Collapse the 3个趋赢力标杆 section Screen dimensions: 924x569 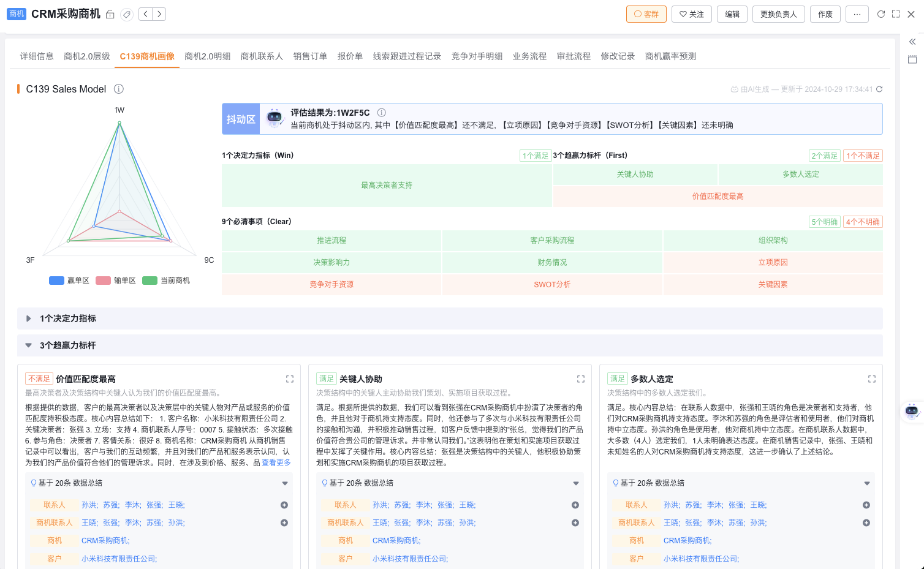pos(28,345)
